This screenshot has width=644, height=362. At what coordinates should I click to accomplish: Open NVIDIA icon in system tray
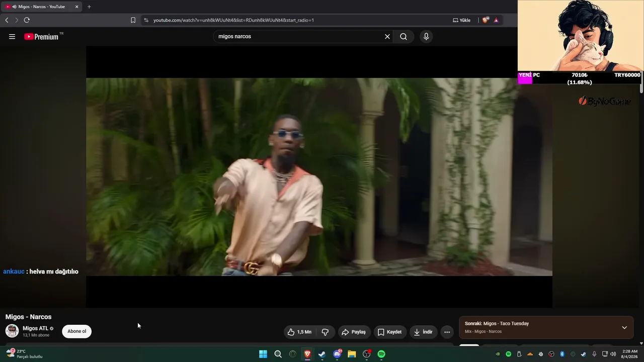(498, 354)
